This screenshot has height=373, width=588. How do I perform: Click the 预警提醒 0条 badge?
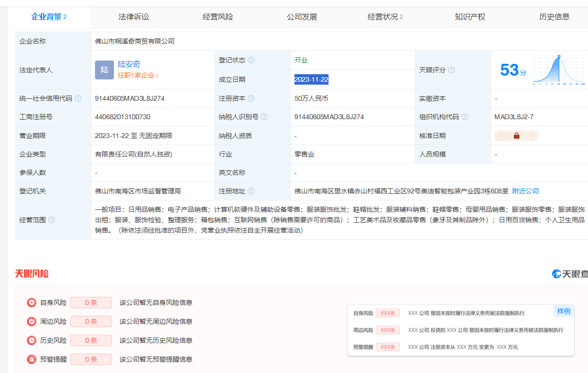(91, 359)
